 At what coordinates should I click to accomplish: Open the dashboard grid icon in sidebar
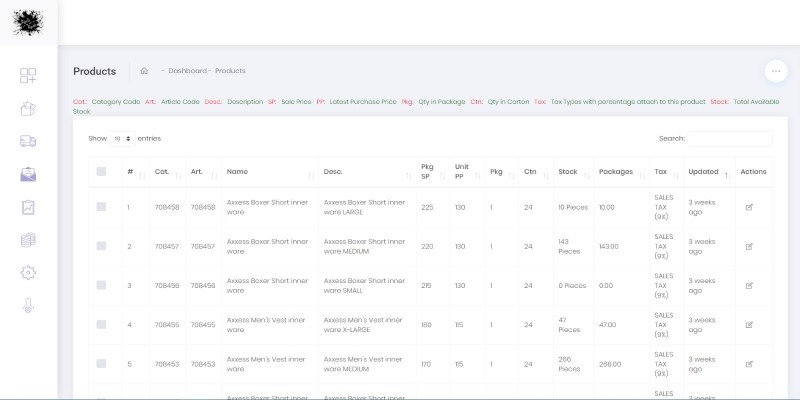[x=28, y=76]
